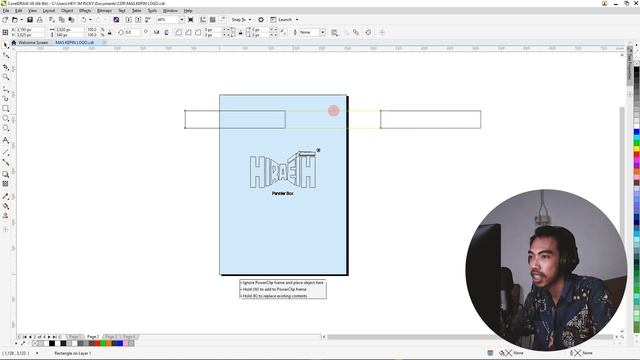640x360 pixels.
Task: Select the Transparency checkerboard tool
Action: click(6, 184)
